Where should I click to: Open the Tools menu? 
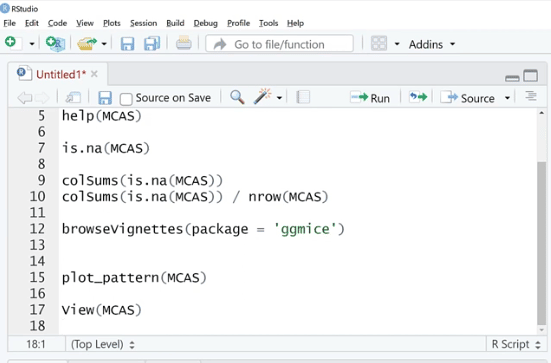point(268,23)
